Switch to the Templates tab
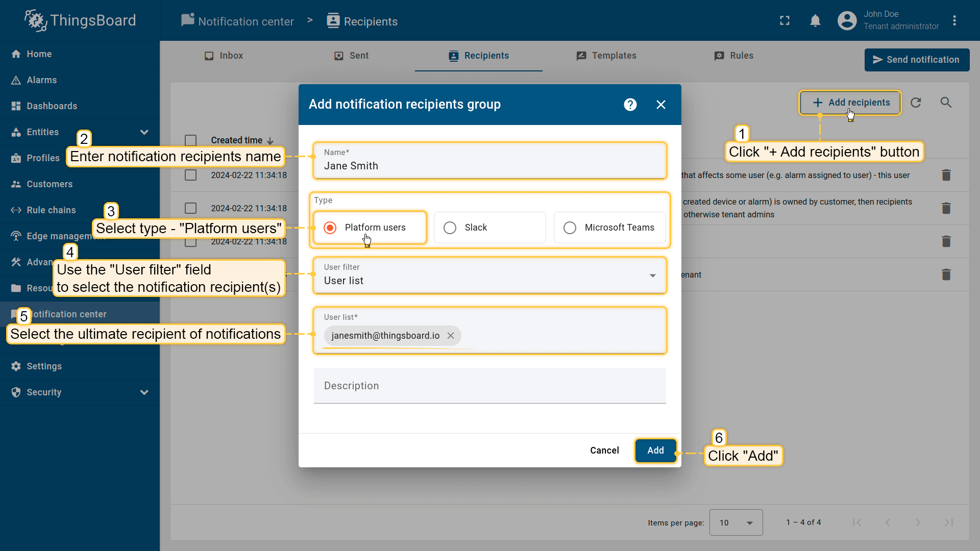Image resolution: width=980 pixels, height=551 pixels. point(606,56)
